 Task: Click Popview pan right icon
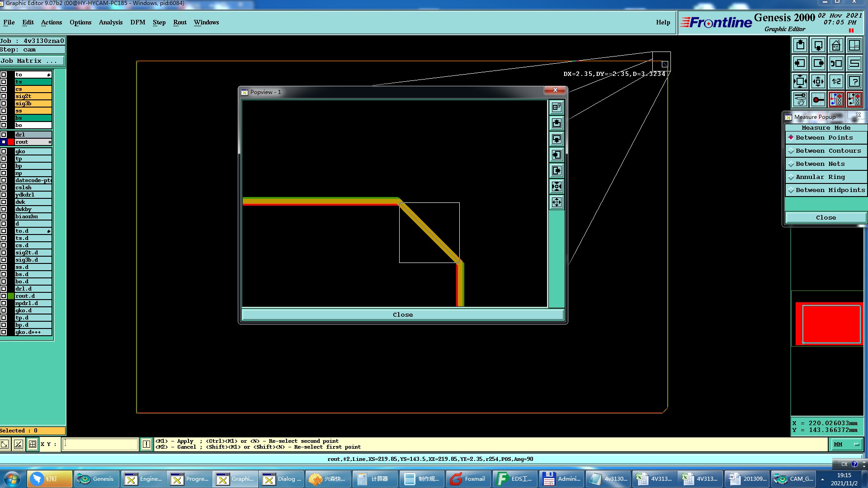[x=557, y=171]
